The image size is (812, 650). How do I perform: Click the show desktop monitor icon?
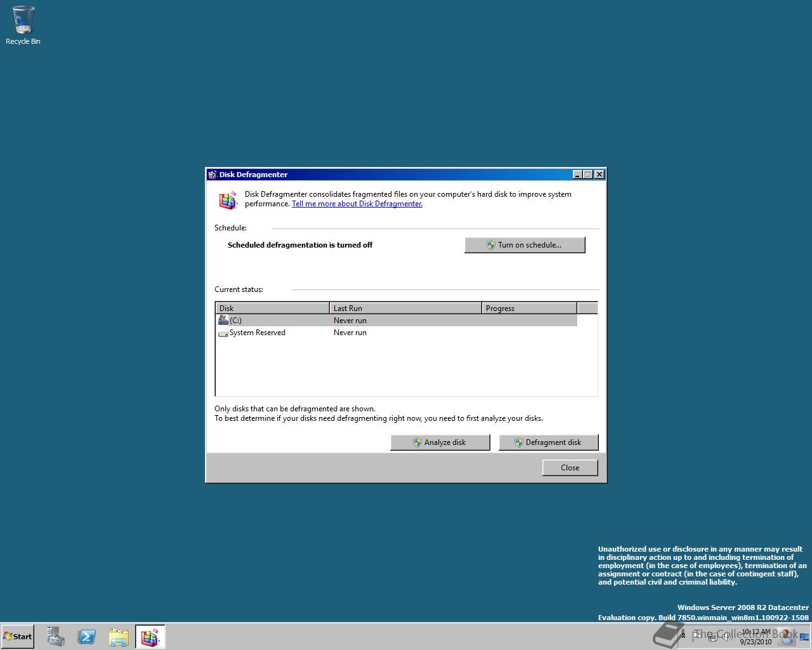806,637
